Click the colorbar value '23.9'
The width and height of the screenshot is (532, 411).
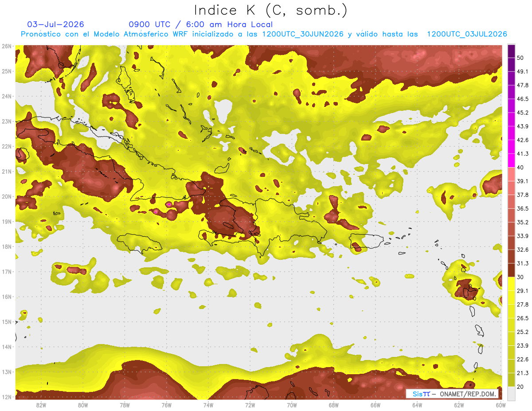(522, 345)
